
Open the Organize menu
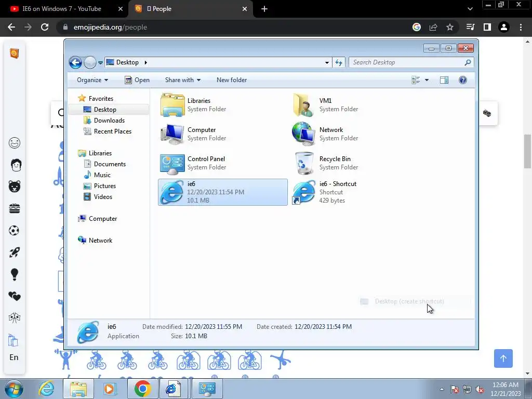tap(92, 80)
